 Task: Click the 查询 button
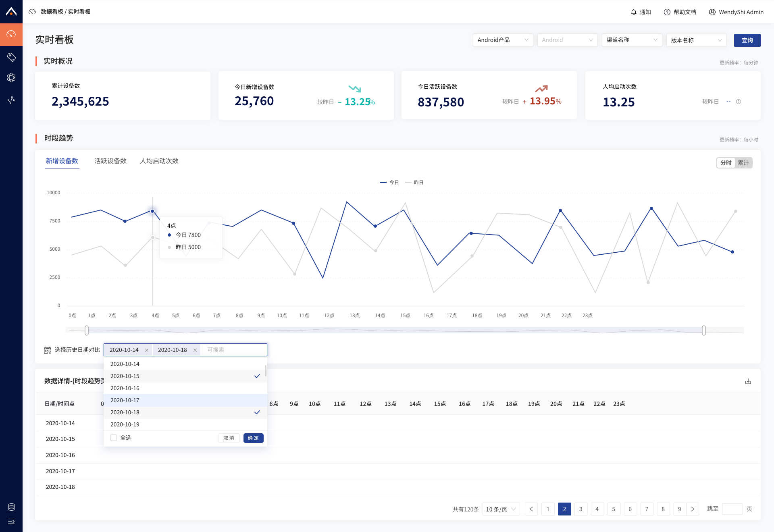747,40
